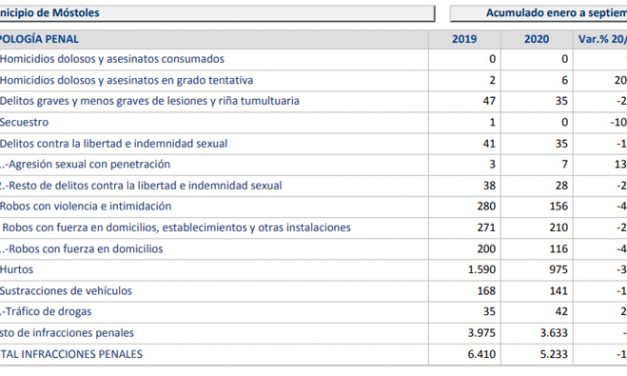Viewport: 627px width, 376px height.
Task: Click 2020 value 156 for Robos con violencia
Action: point(559,206)
